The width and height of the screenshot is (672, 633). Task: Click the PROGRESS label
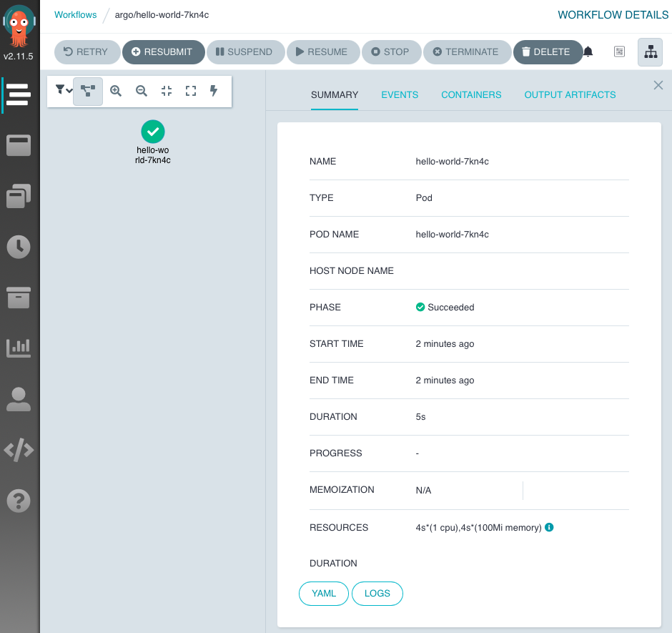point(335,453)
